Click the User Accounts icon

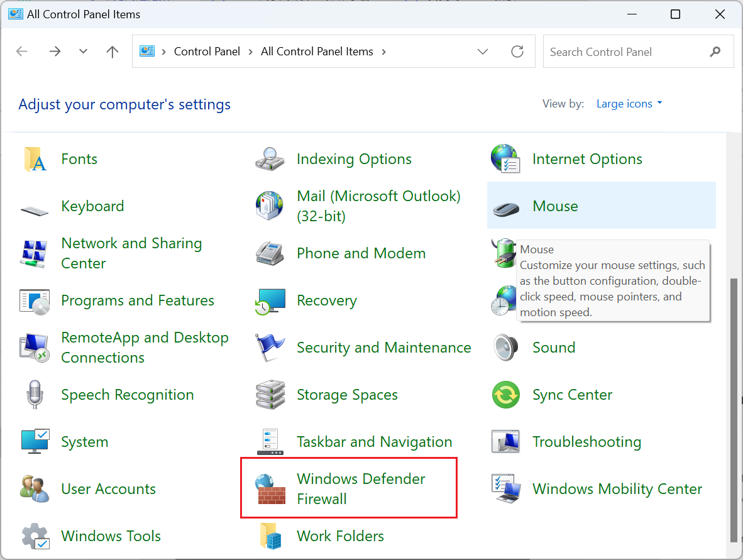point(34,488)
